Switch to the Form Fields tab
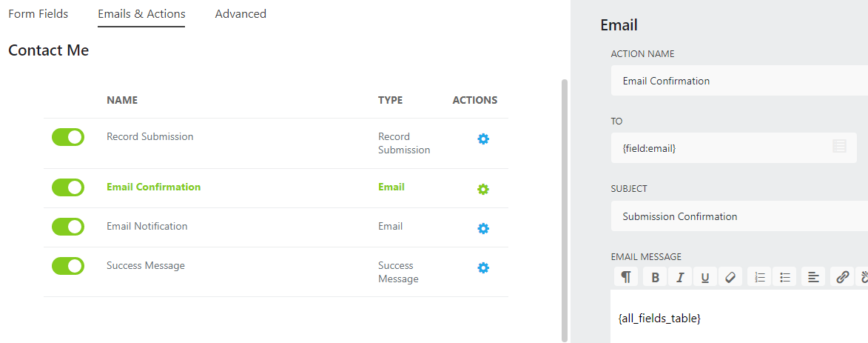The height and width of the screenshot is (343, 868). pos(38,14)
